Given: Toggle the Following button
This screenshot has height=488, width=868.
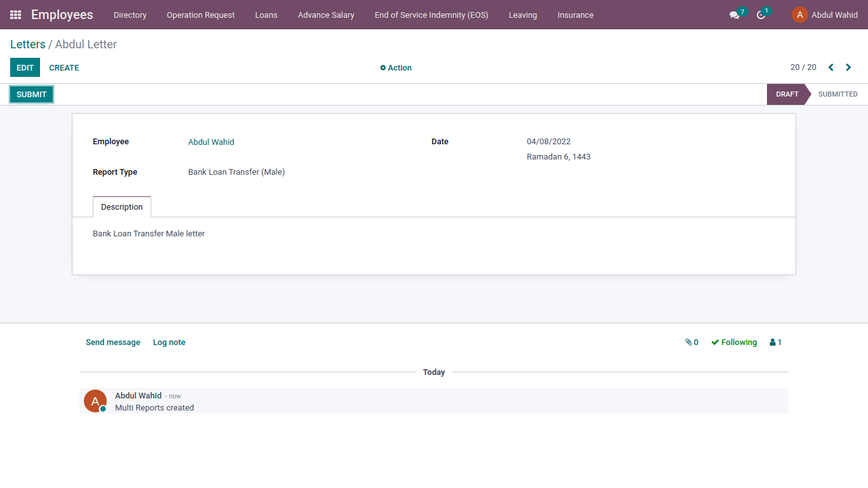Looking at the screenshot, I should [x=734, y=342].
